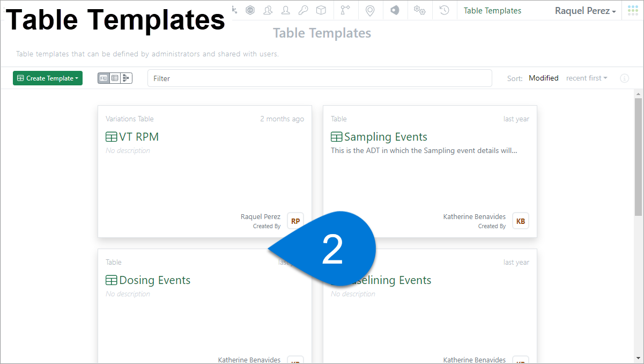
Task: Click the Table Templates breadcrumb in top bar
Action: click(x=492, y=11)
